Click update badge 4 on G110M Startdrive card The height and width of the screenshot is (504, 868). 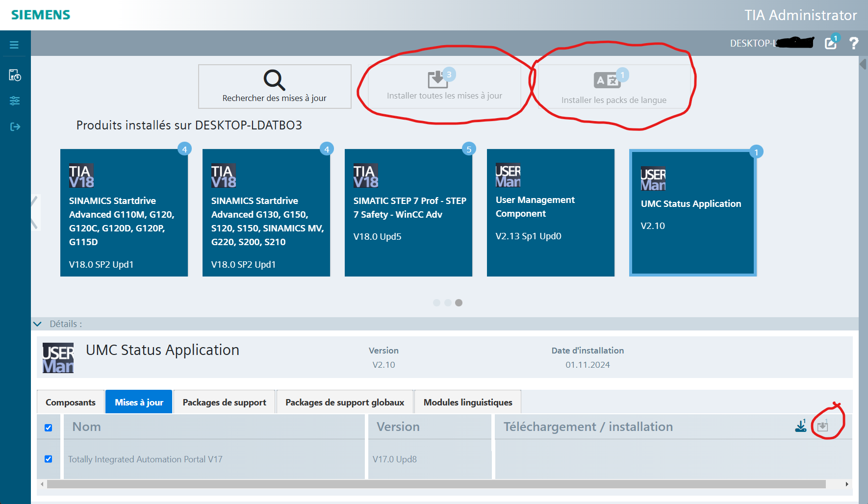click(x=184, y=149)
